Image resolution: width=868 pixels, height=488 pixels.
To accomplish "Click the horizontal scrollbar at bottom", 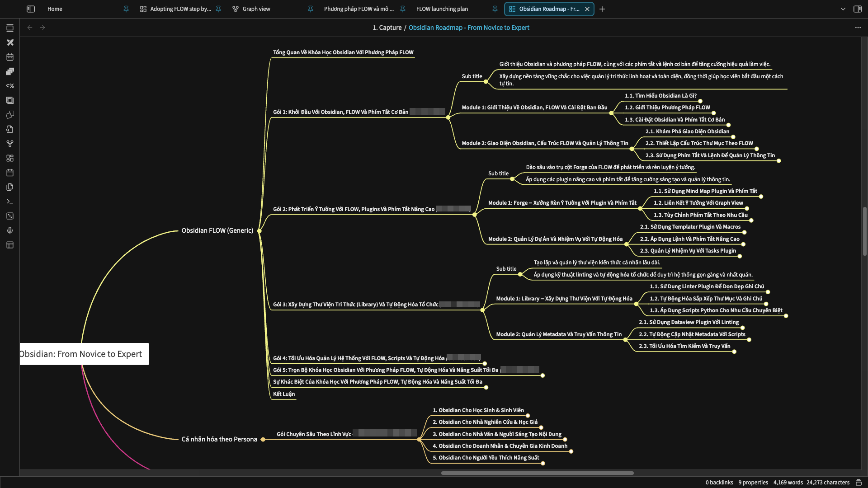I will (x=537, y=473).
